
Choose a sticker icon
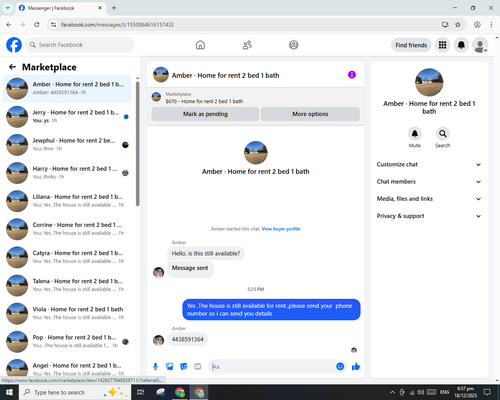[x=184, y=367]
